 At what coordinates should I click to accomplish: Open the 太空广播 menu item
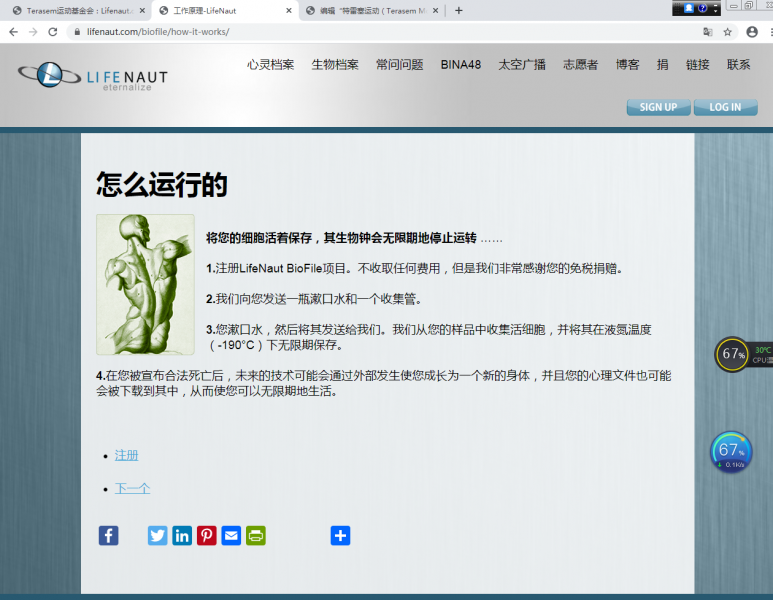pyautogui.click(x=522, y=65)
